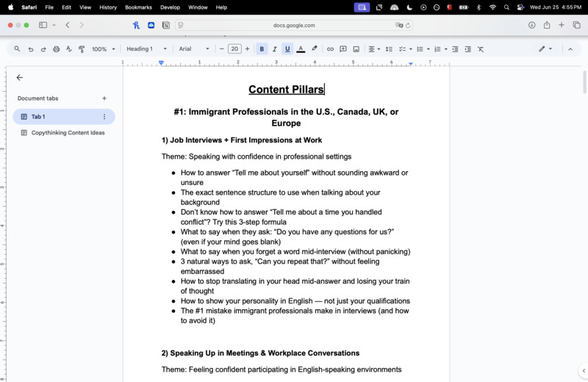Open the Safari share sheet
Screen dimensions: 588x382
547,25
